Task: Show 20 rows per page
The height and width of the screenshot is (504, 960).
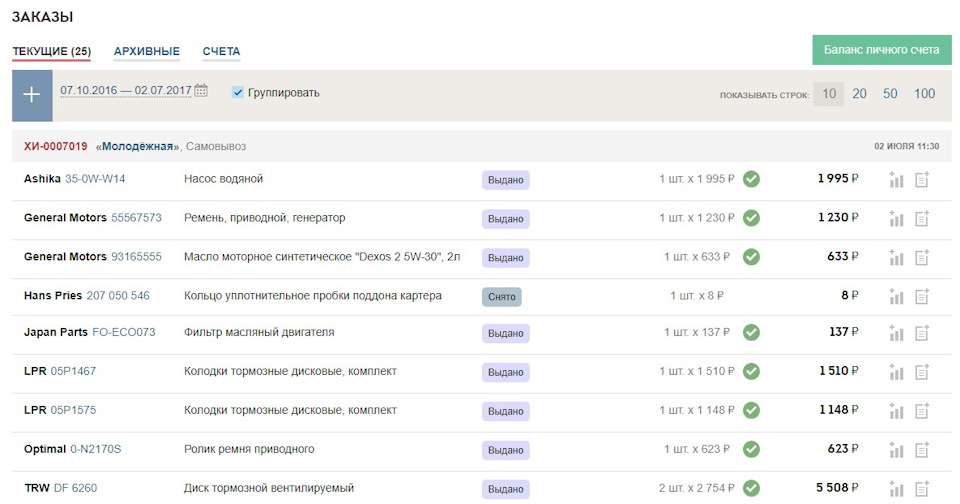Action: click(860, 94)
